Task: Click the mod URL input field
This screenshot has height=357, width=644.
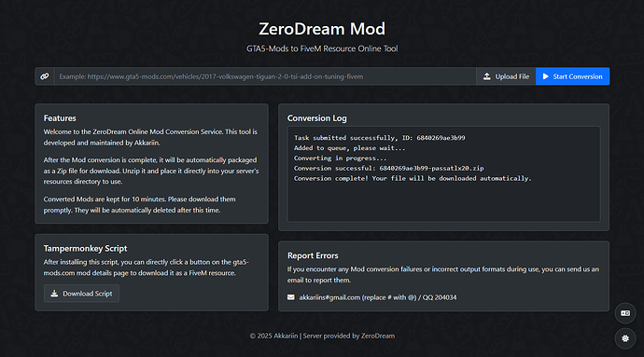Action: (x=265, y=76)
